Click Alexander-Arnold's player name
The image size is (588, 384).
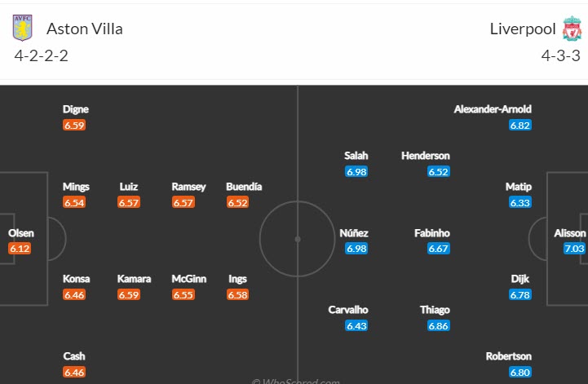(x=493, y=109)
